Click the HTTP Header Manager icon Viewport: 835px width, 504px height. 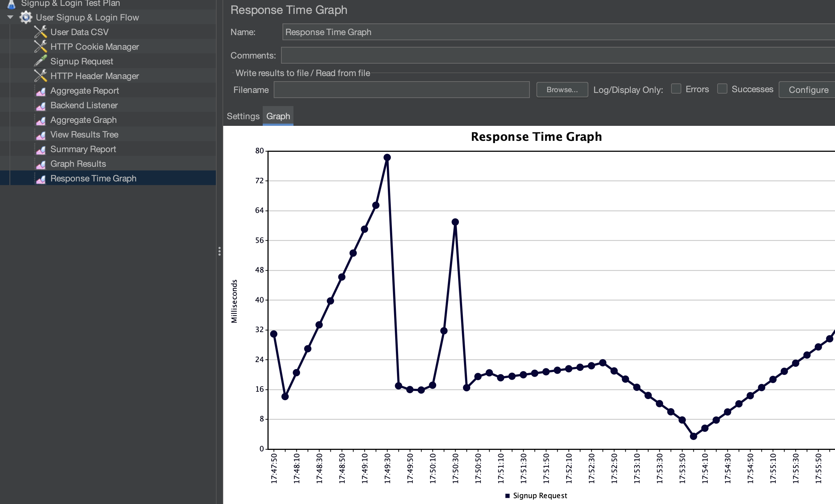click(41, 76)
